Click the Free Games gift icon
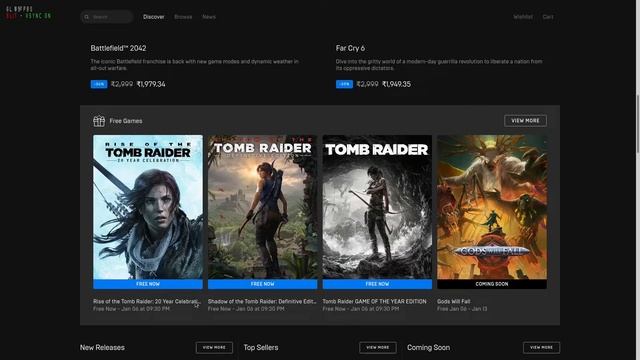 99,121
